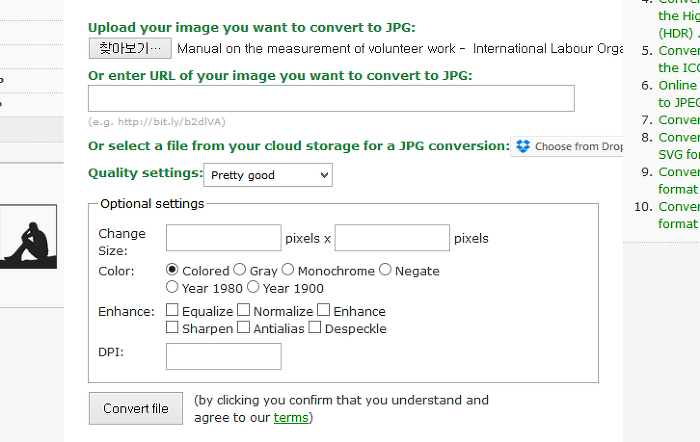Select the Negate color option
This screenshot has height=442, width=700.
(x=385, y=270)
